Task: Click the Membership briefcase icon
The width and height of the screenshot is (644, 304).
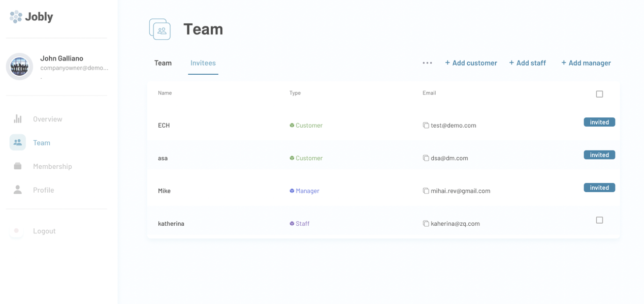Action: [x=18, y=166]
